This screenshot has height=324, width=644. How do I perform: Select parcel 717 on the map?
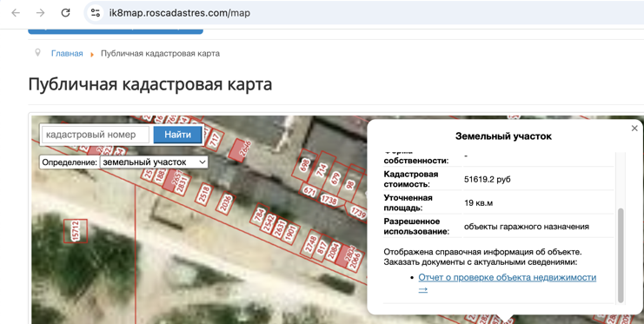point(214,141)
